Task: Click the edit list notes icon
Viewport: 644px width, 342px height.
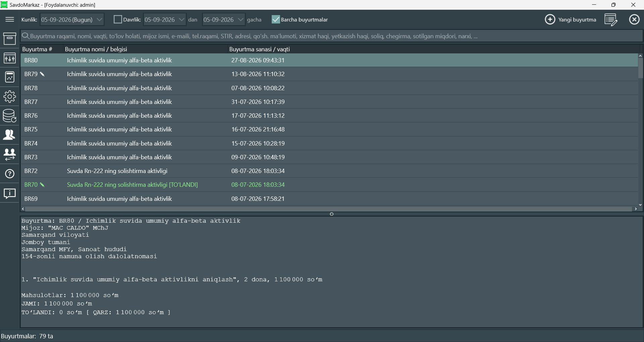Action: (x=611, y=19)
